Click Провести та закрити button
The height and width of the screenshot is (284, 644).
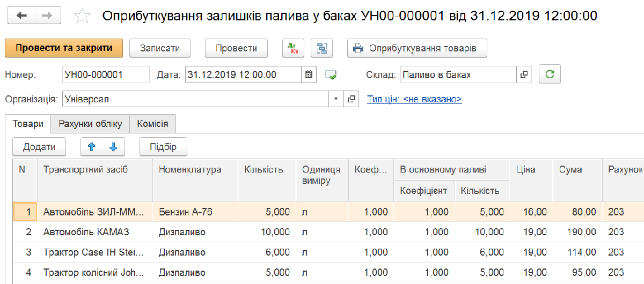(x=64, y=48)
